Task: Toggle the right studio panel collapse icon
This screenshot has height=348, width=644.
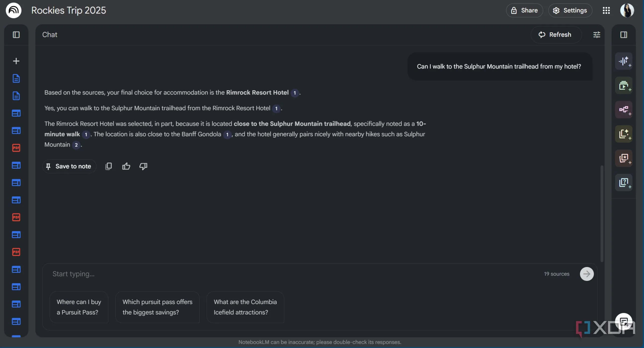Action: (624, 35)
